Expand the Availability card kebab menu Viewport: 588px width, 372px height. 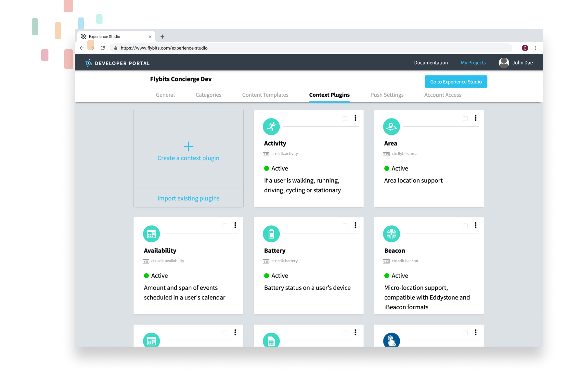coord(235,225)
